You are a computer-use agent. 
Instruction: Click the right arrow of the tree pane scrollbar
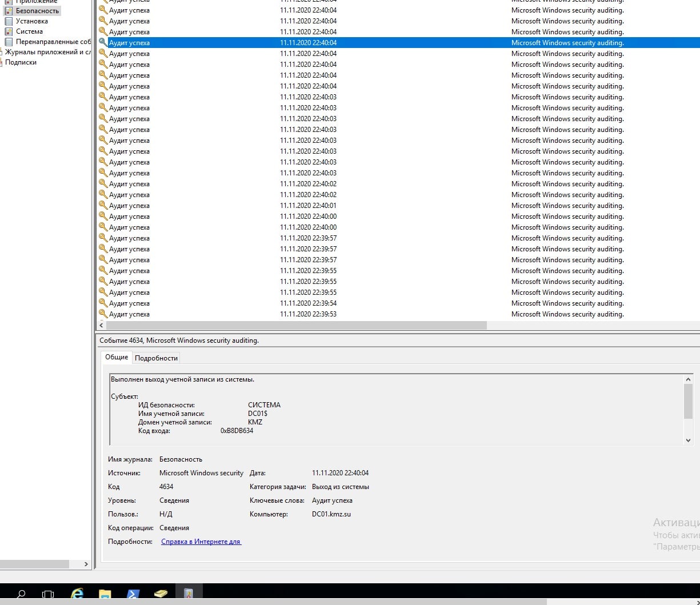click(x=86, y=564)
